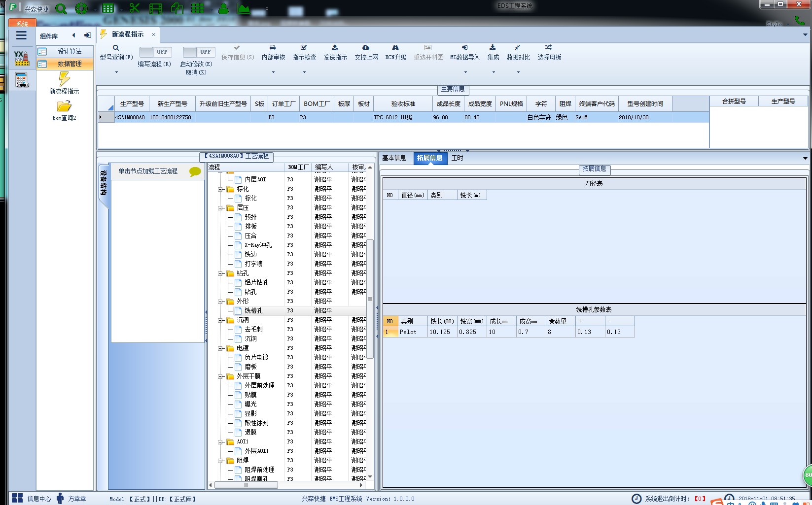812x505 pixels.
Task: Click 指示检查 checkbox icon
Action: click(304, 48)
